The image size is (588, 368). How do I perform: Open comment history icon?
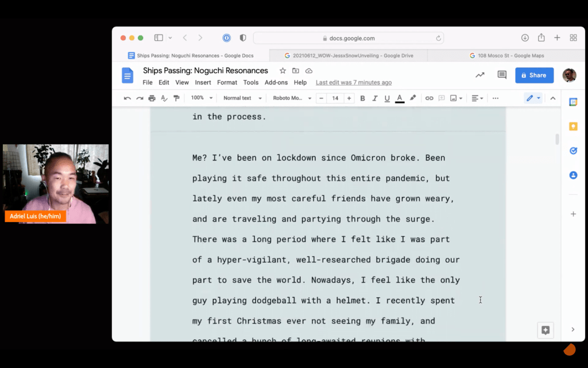[x=502, y=75]
